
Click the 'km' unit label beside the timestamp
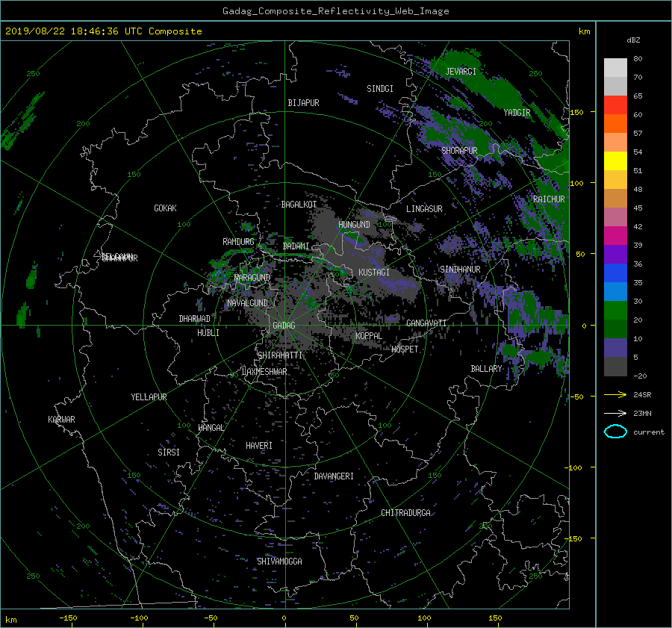click(584, 31)
